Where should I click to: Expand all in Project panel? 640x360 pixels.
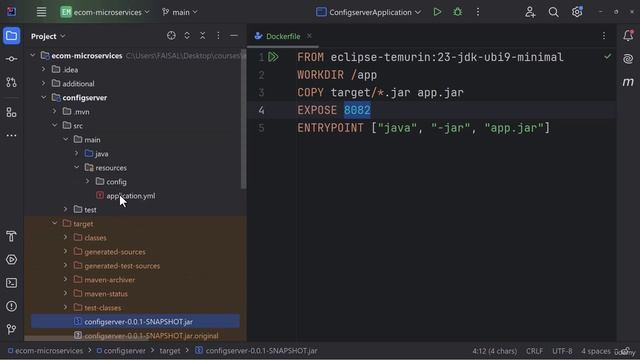point(187,36)
